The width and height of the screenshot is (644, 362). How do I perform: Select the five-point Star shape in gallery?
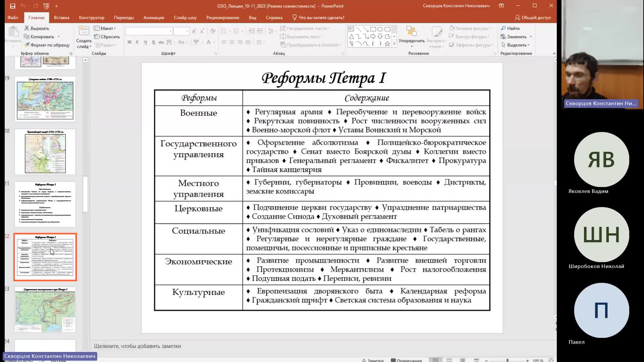pyautogui.click(x=387, y=44)
